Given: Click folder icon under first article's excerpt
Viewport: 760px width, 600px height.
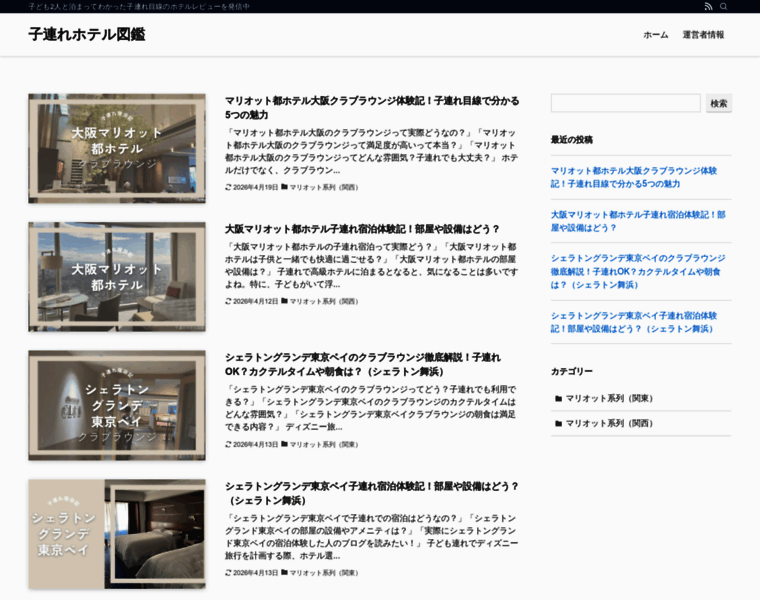Looking at the screenshot, I should [285, 187].
